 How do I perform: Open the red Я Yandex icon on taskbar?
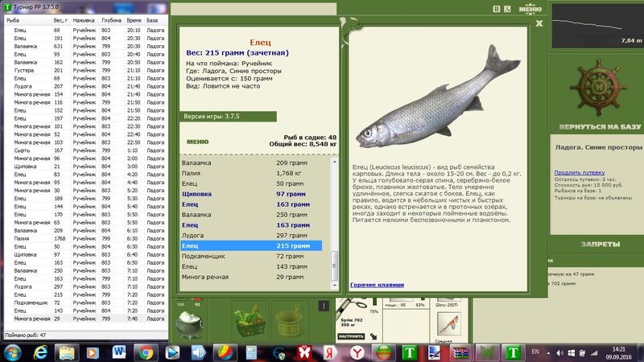(x=330, y=352)
